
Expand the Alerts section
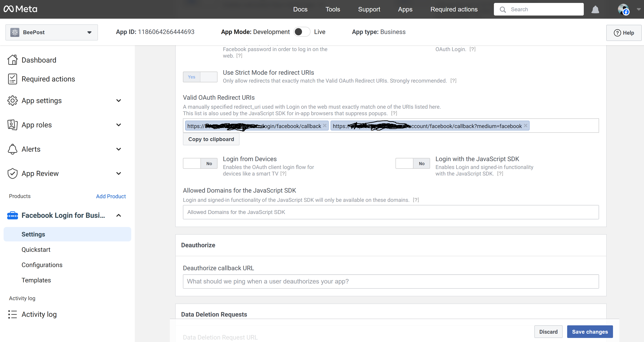click(x=119, y=149)
